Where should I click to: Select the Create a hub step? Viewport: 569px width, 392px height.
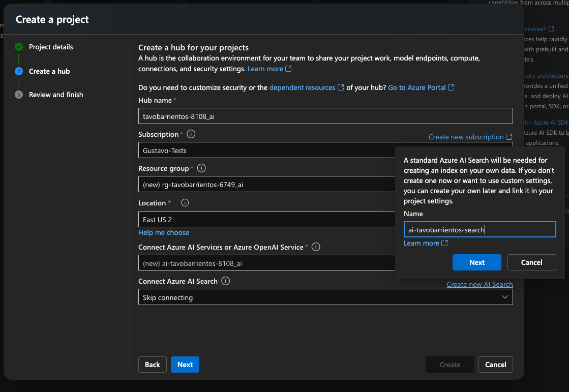click(x=49, y=71)
